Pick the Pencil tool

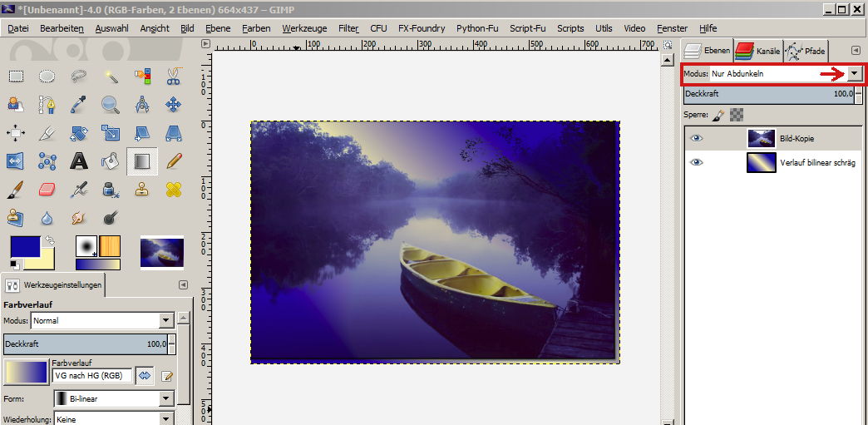click(174, 161)
